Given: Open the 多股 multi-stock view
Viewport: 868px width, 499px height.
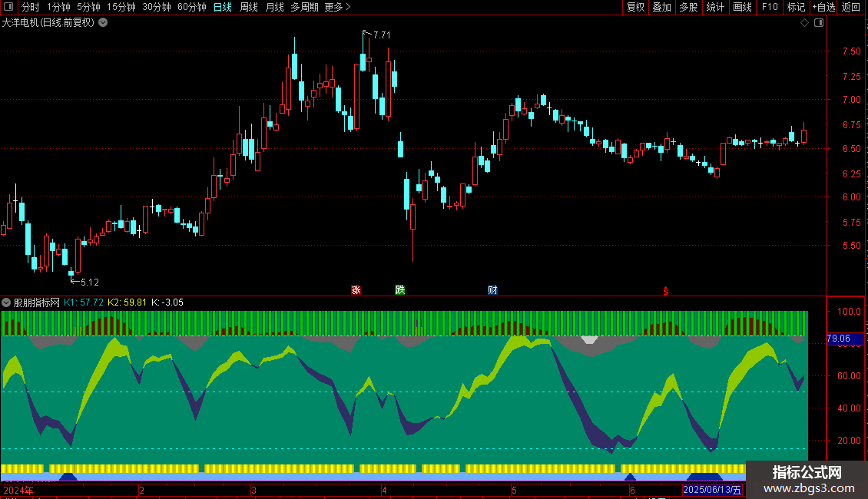Looking at the screenshot, I should [688, 7].
